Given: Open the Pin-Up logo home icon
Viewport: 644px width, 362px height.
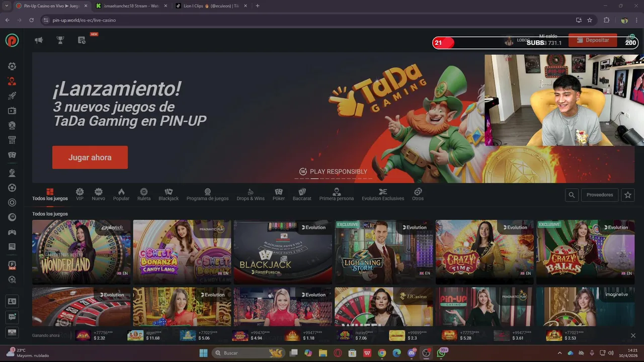Looking at the screenshot, I should pos(12,40).
